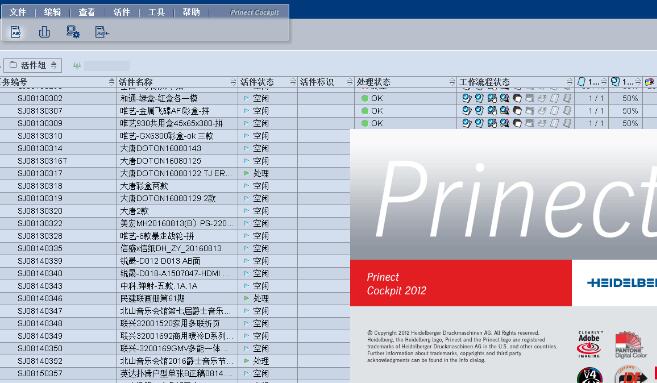This screenshot has width=657, height=383.
Task: Open the 工具 menu
Action: (157, 12)
